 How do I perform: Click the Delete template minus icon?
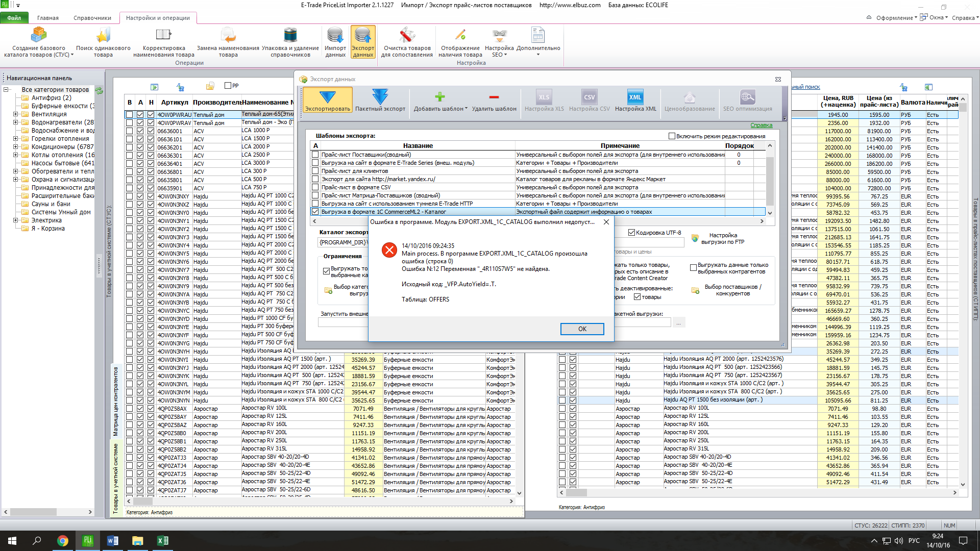494,97
